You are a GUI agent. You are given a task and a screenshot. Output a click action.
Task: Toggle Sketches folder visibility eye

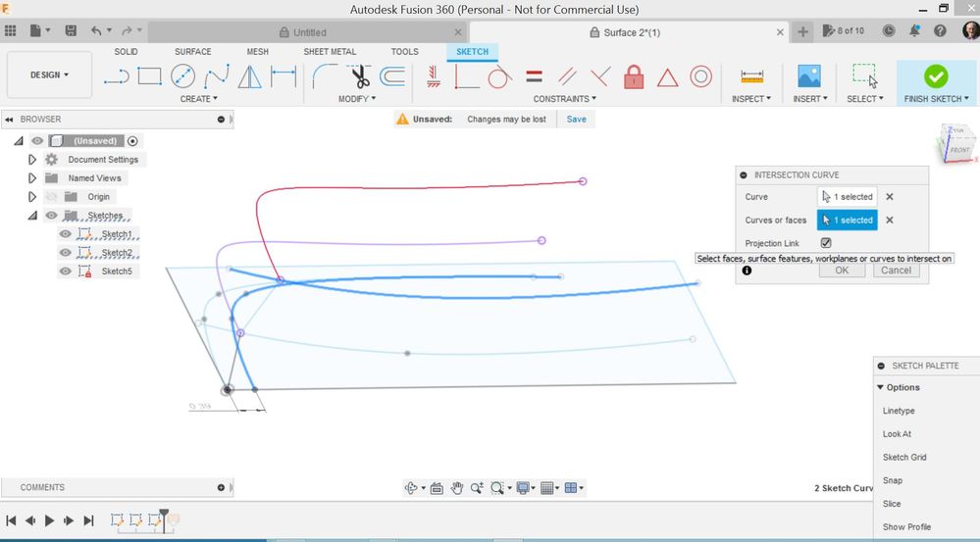click(x=51, y=216)
